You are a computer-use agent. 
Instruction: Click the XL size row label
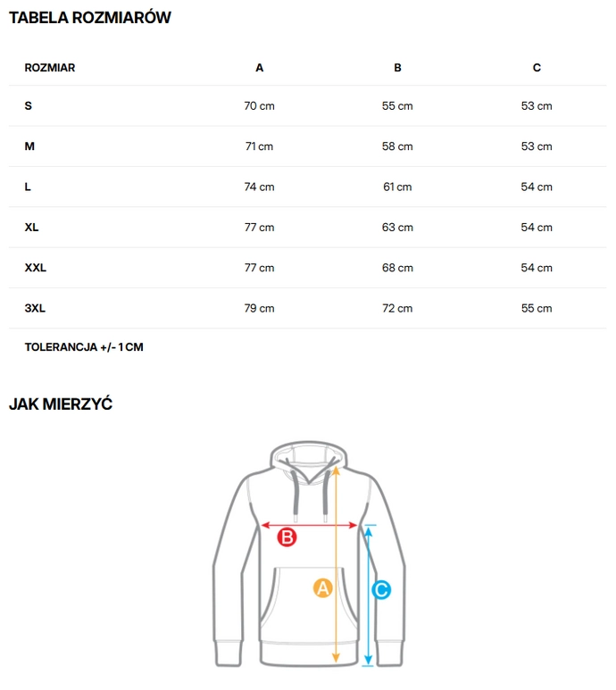(x=32, y=228)
